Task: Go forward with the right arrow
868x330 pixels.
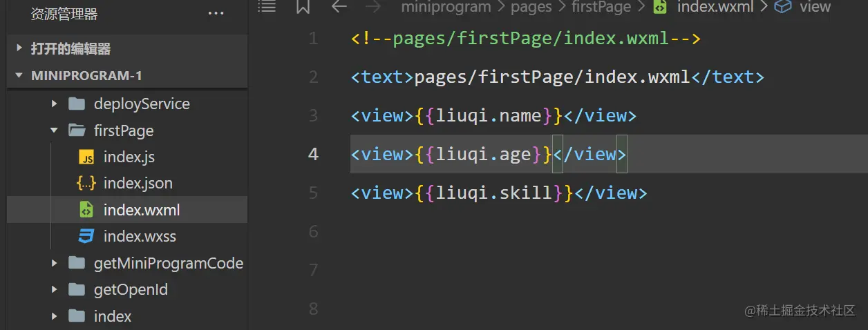Action: pos(373,6)
